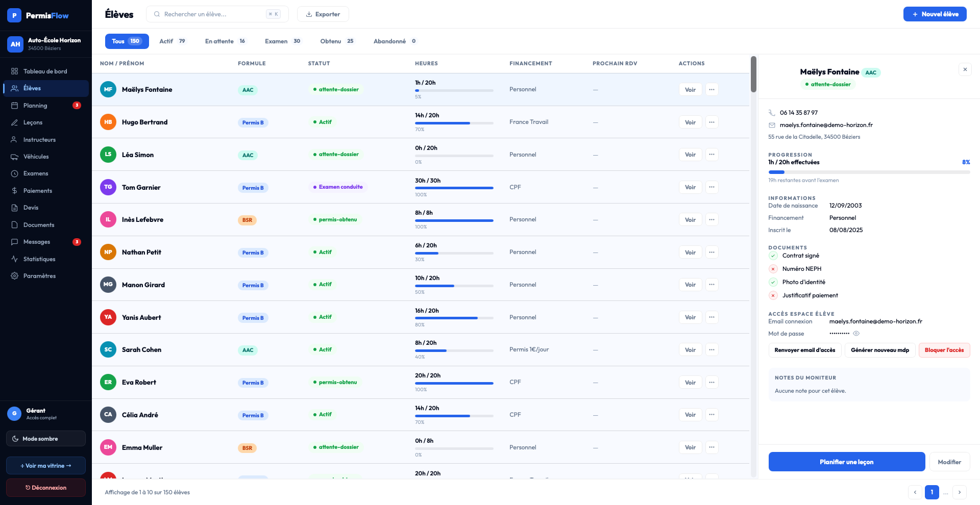
Task: Open more actions for Maëlys Fontaine row
Action: (x=712, y=89)
